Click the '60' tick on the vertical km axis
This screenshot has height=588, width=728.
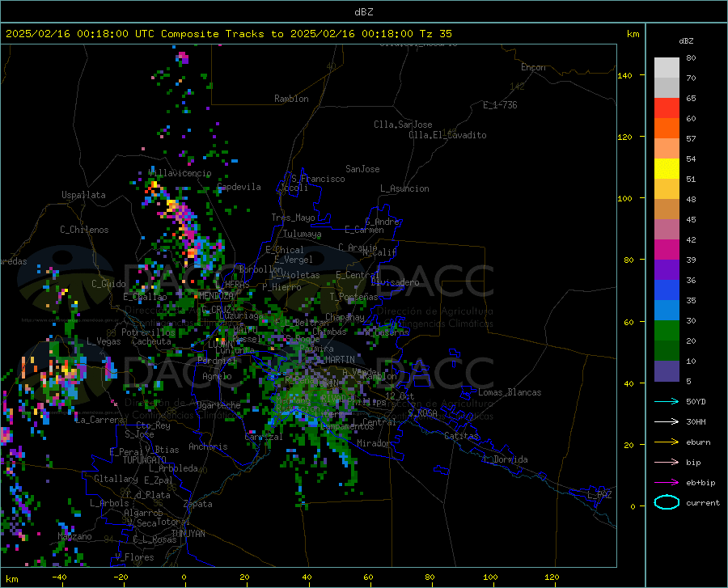coord(629,322)
